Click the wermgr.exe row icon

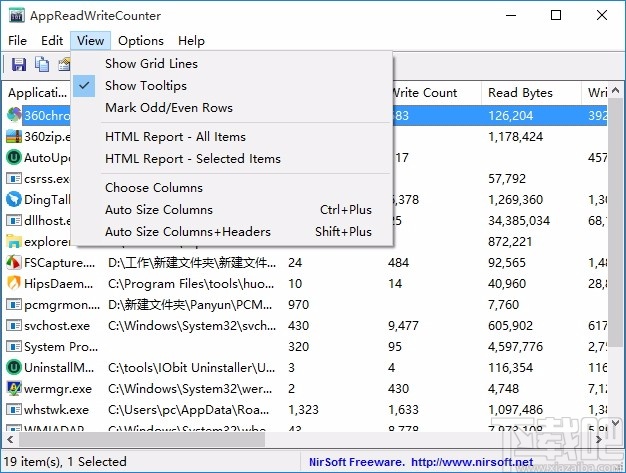click(x=14, y=388)
